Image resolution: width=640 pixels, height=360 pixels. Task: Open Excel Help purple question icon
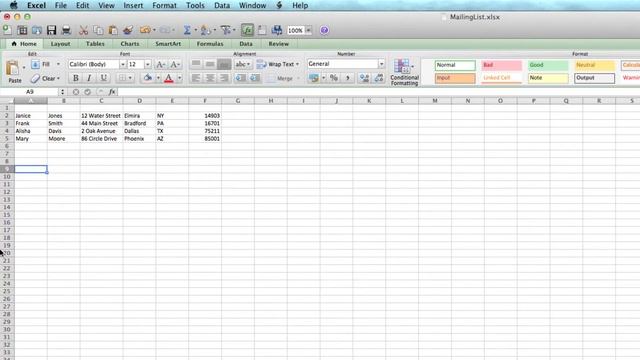pos(324,30)
